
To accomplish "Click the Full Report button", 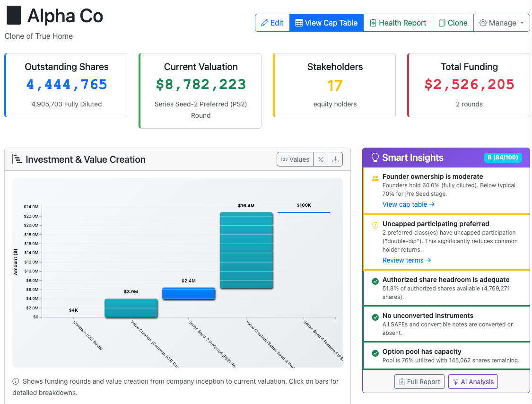I will [419, 381].
